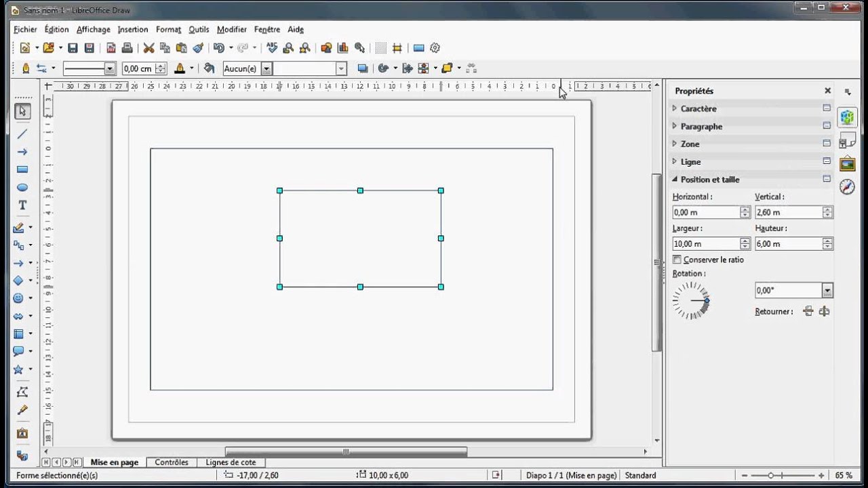Screen dimensions: 868x488
Task: Export directly as PDF icon
Action: pos(111,48)
